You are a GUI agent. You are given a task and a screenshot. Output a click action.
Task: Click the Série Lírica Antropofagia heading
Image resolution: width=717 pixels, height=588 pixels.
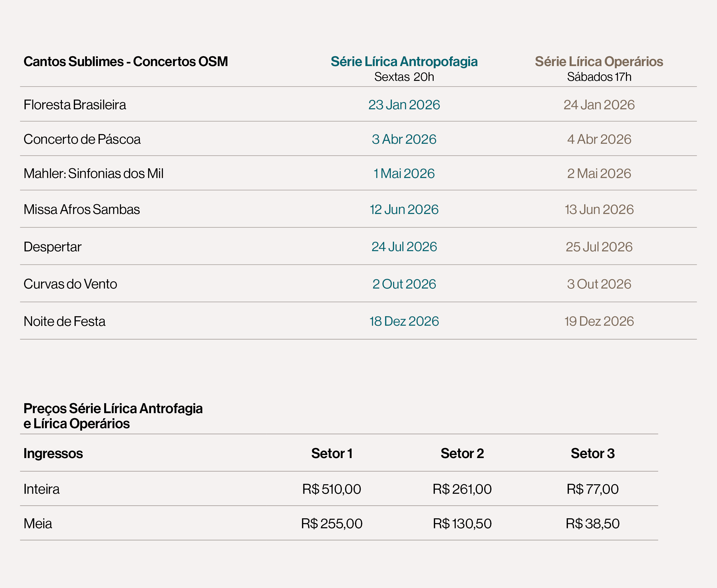404,62
